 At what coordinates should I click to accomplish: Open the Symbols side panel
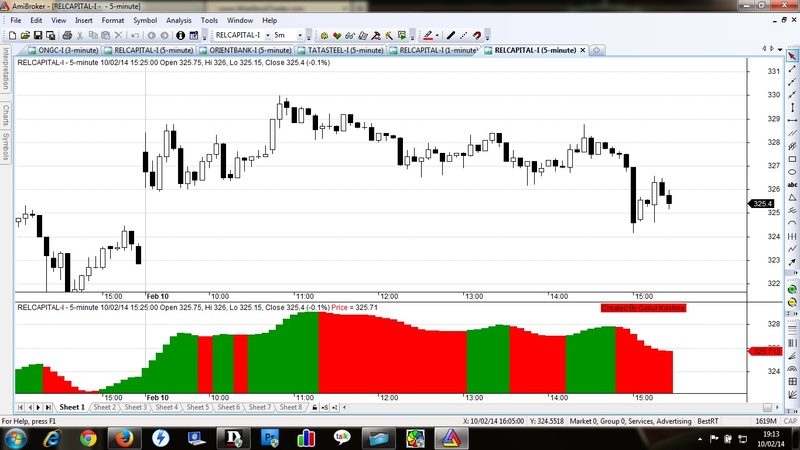click(6, 145)
